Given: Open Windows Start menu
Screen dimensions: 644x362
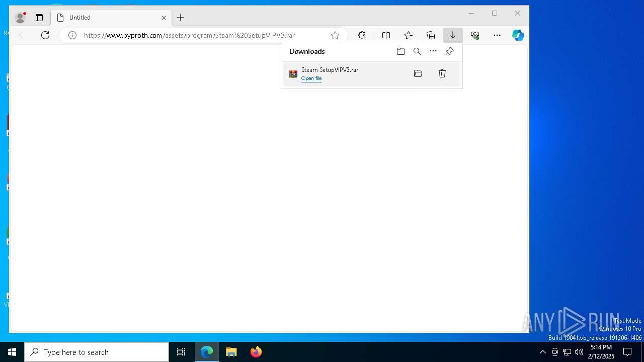Looking at the screenshot, I should (12, 352).
